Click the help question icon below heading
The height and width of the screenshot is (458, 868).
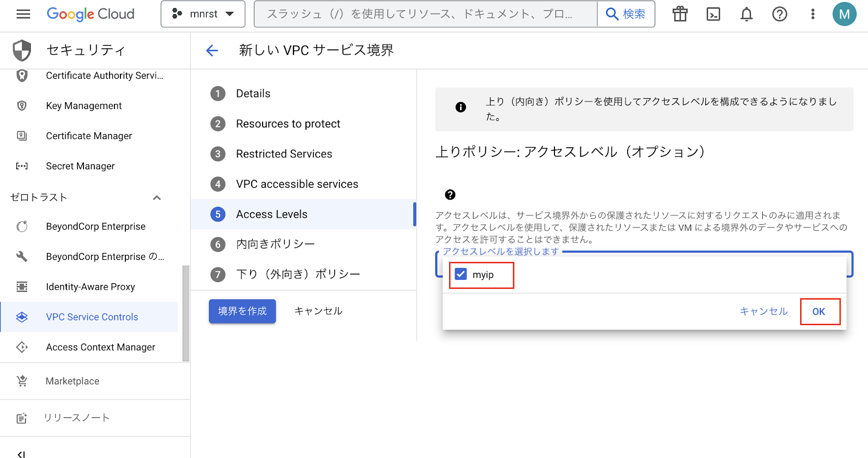click(x=450, y=195)
